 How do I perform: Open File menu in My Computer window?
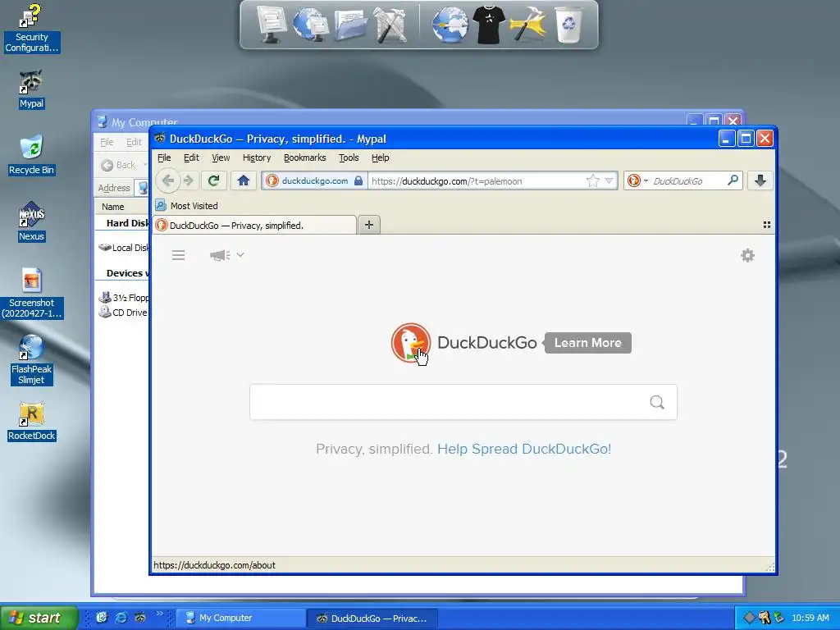[107, 142]
